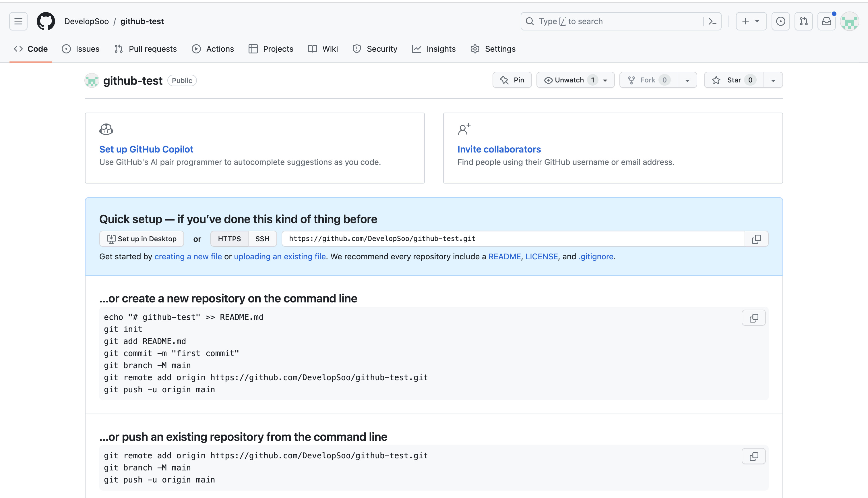Open the Code tab
This screenshot has width=868, height=498.
(31, 49)
